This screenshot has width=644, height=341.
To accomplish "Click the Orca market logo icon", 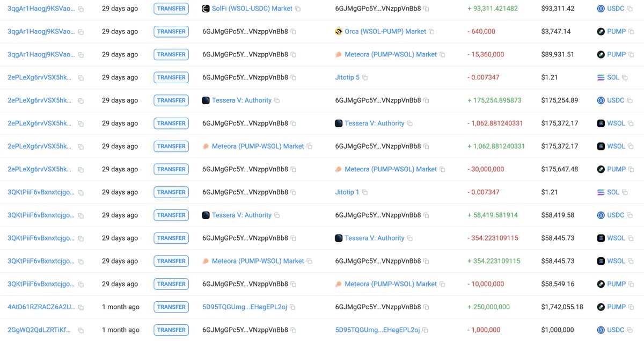I will (x=339, y=32).
